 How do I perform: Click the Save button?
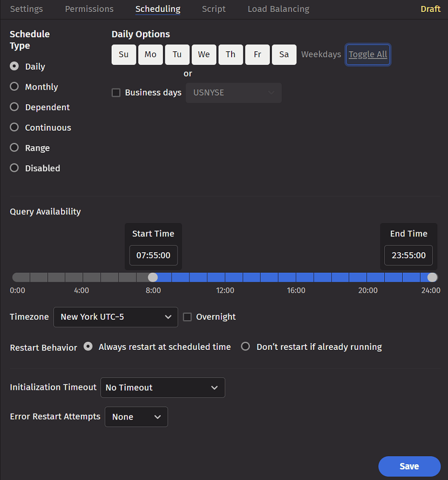(x=409, y=467)
